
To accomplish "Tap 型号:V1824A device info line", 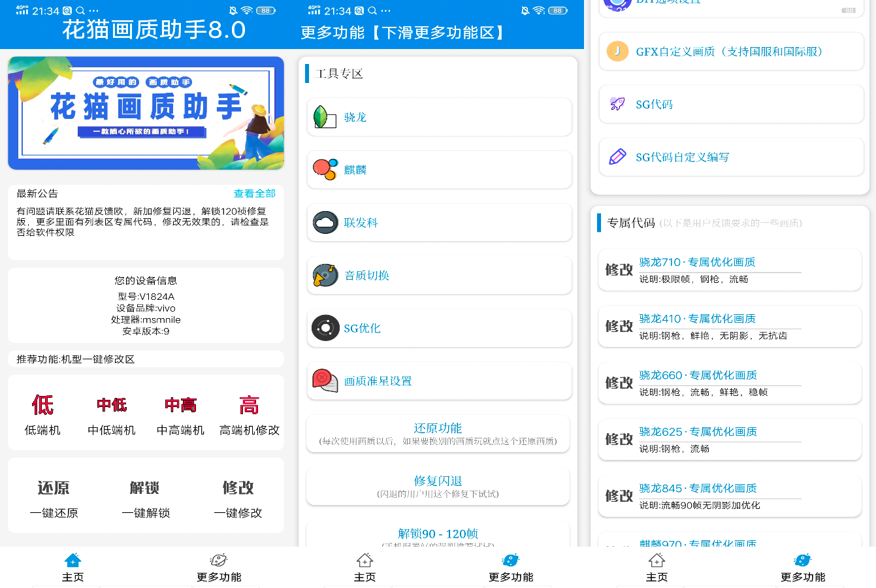I will (x=146, y=297).
